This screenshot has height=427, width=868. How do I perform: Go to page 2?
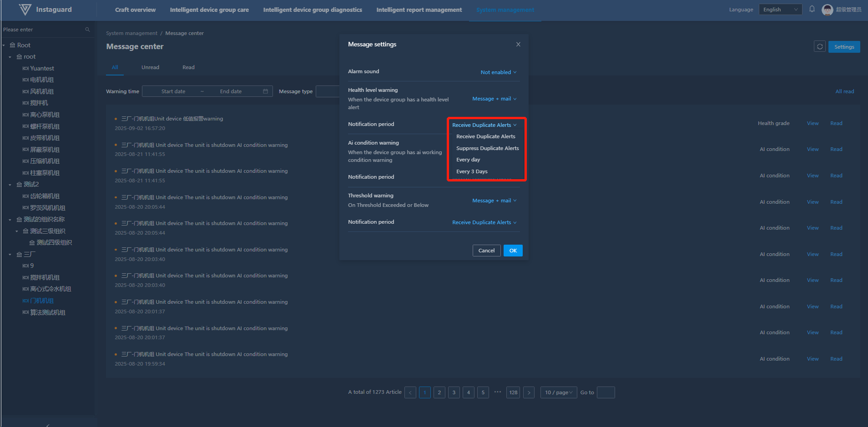point(439,392)
